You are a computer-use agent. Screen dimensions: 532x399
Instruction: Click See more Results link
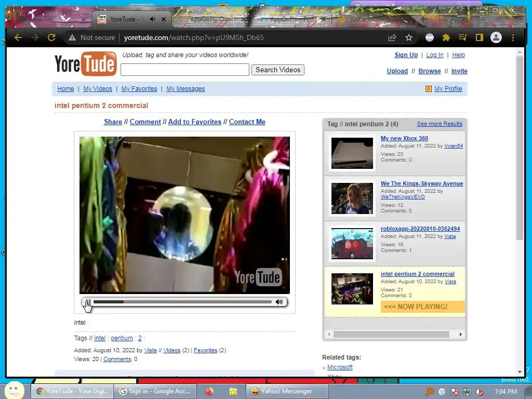click(x=440, y=124)
